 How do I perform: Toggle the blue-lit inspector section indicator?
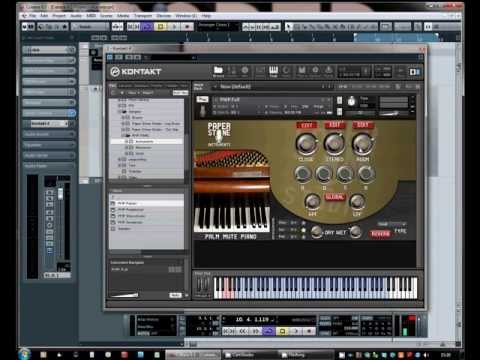tap(72, 113)
